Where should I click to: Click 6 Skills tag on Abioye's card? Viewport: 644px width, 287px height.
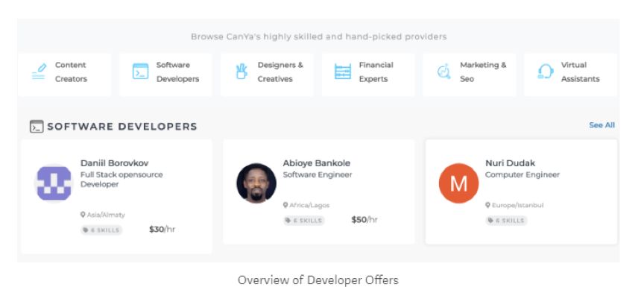pos(304,221)
